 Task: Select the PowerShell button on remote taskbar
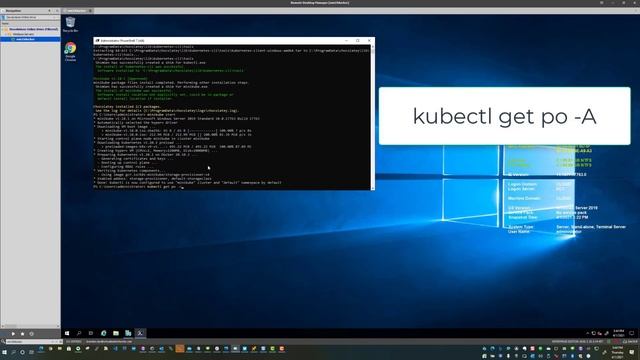click(140, 333)
